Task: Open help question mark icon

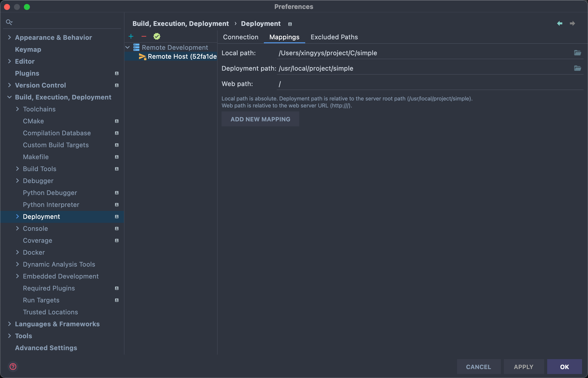Action: click(13, 367)
